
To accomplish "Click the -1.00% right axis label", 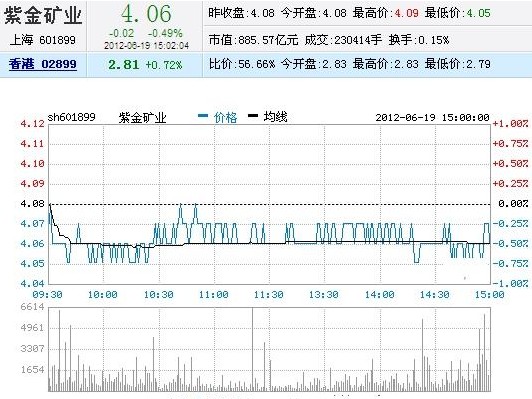I will pos(511,284).
